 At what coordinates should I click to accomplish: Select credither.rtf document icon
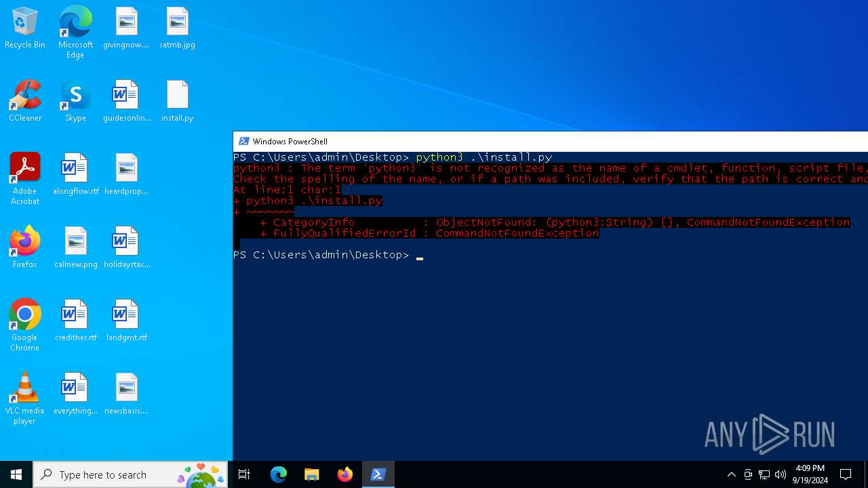pyautogui.click(x=75, y=321)
